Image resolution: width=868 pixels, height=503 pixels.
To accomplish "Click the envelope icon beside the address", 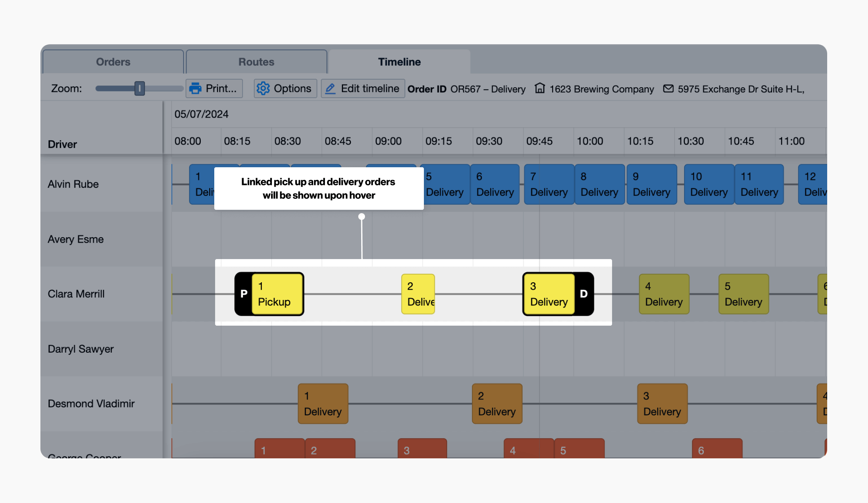I will [x=668, y=88].
